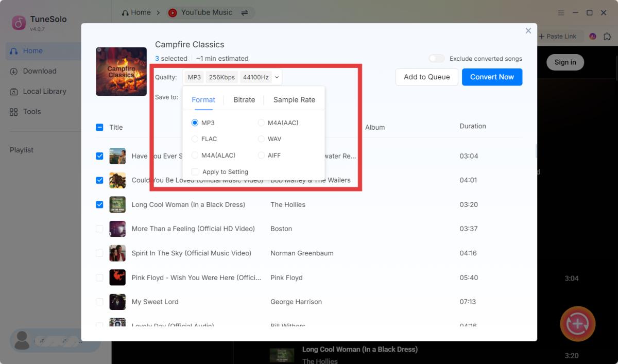Click the Long Cool Woman player bar title
The width and height of the screenshot is (618, 364).
tap(360, 349)
